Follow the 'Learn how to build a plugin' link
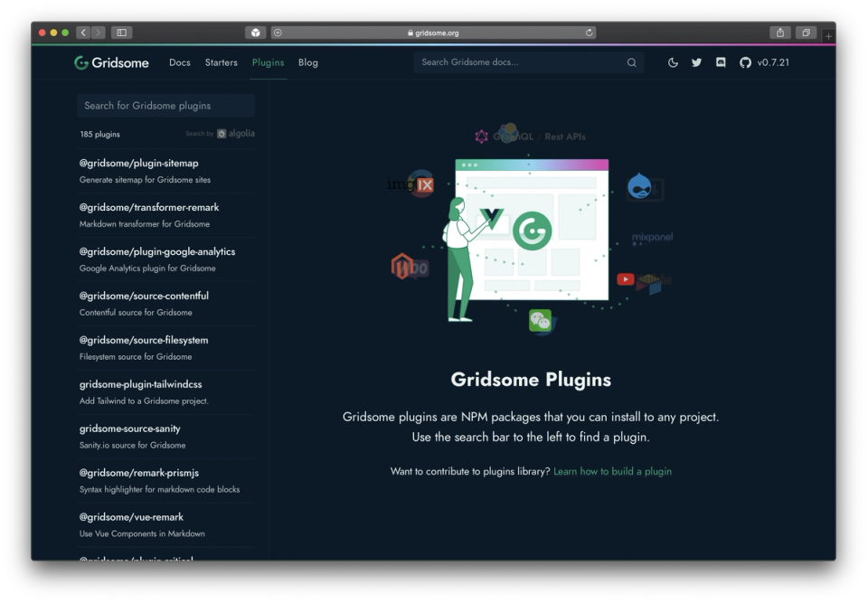 [612, 471]
